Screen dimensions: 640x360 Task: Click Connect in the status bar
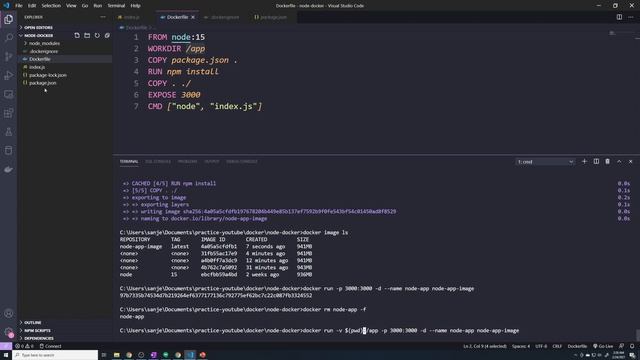50,346
